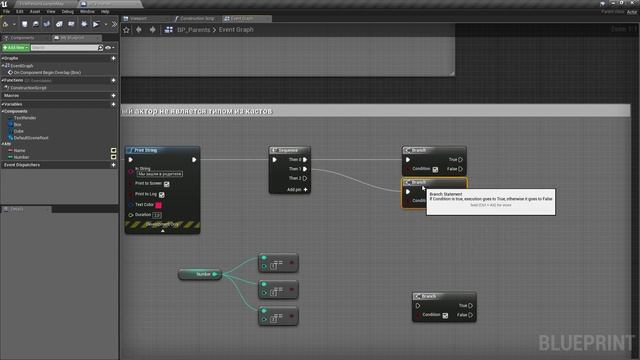Toggle Condition checkbox on top Branch node

coord(435,169)
